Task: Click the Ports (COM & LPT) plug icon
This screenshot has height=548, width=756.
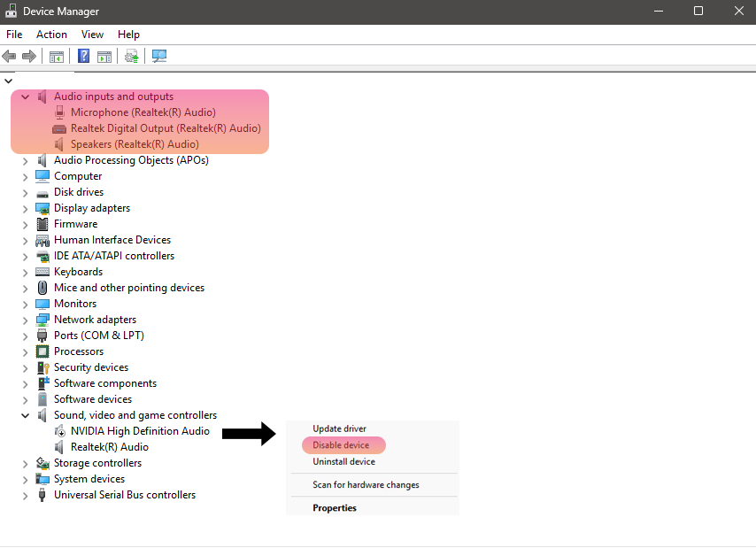Action: pos(42,336)
